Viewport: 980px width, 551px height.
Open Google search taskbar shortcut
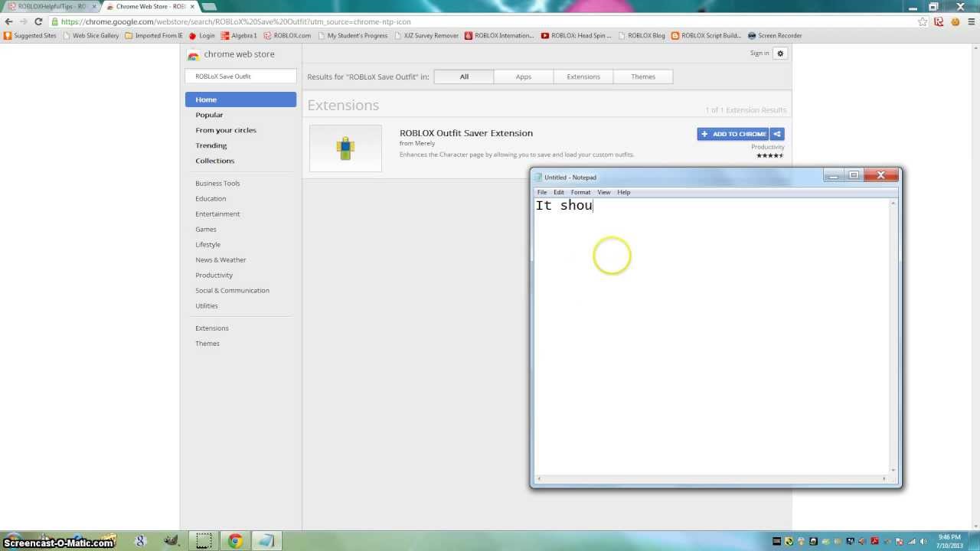(140, 541)
